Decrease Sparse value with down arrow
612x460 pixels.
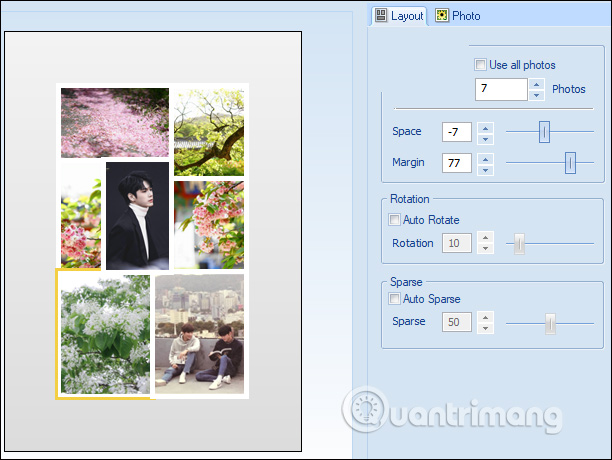point(485,328)
